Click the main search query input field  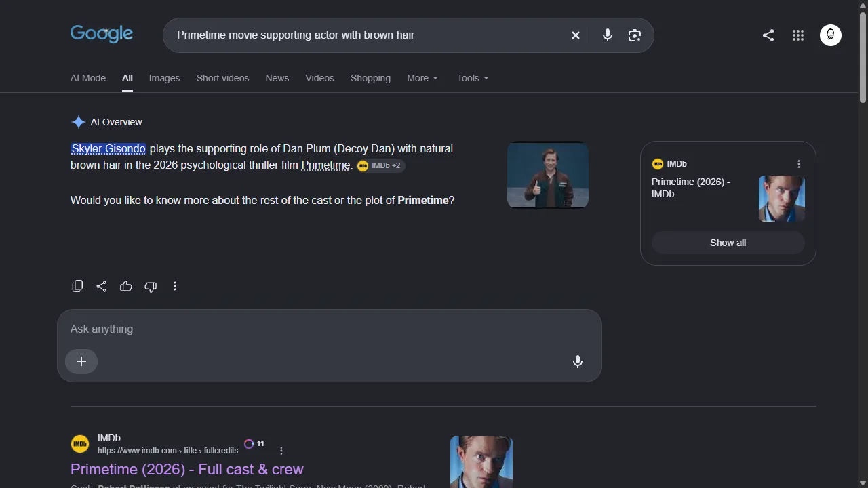[366, 35]
